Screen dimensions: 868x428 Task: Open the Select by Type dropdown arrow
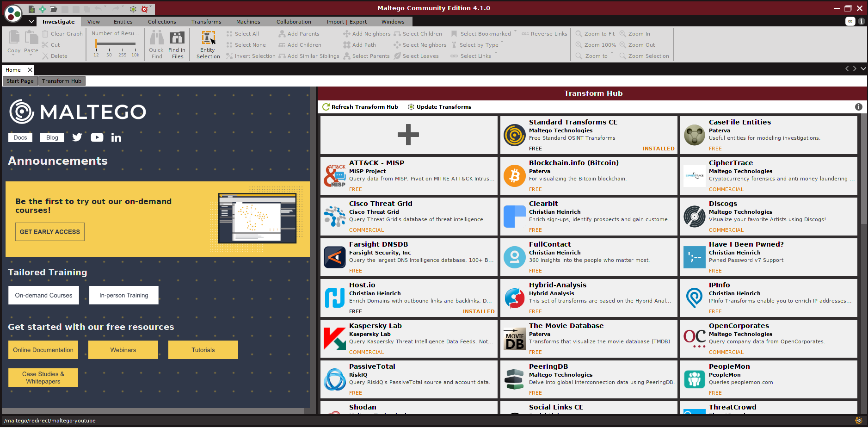click(x=502, y=43)
